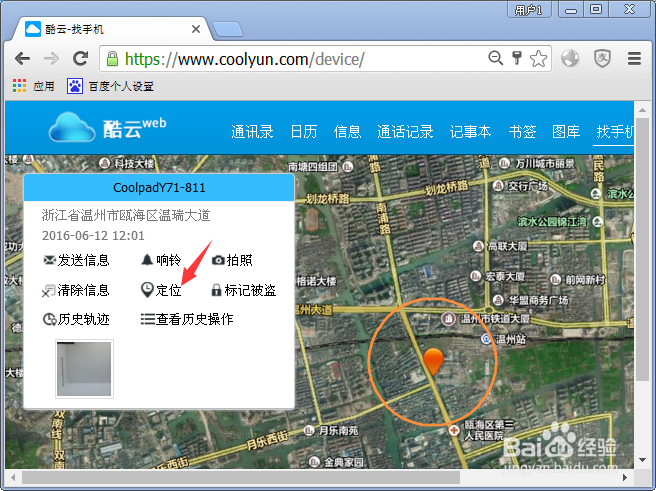The height and width of the screenshot is (491, 656).
Task: Open the 通话记录 call log tab
Action: pyautogui.click(x=405, y=132)
